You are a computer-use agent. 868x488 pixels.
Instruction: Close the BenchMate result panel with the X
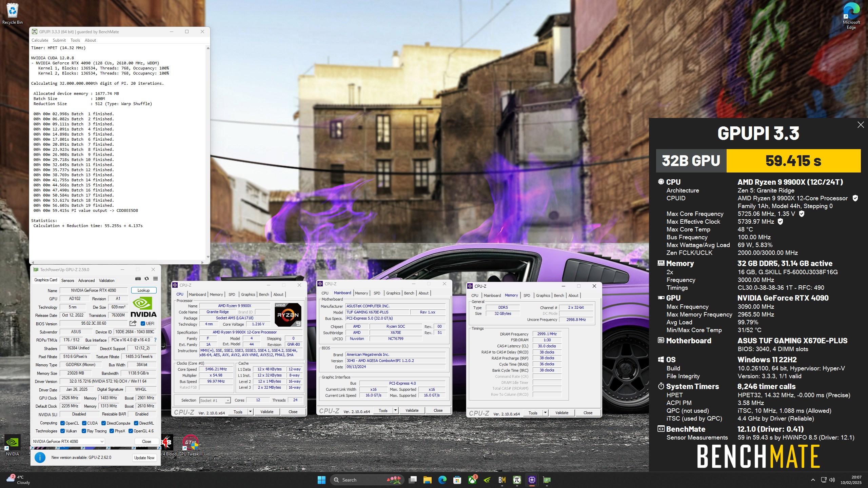click(861, 125)
